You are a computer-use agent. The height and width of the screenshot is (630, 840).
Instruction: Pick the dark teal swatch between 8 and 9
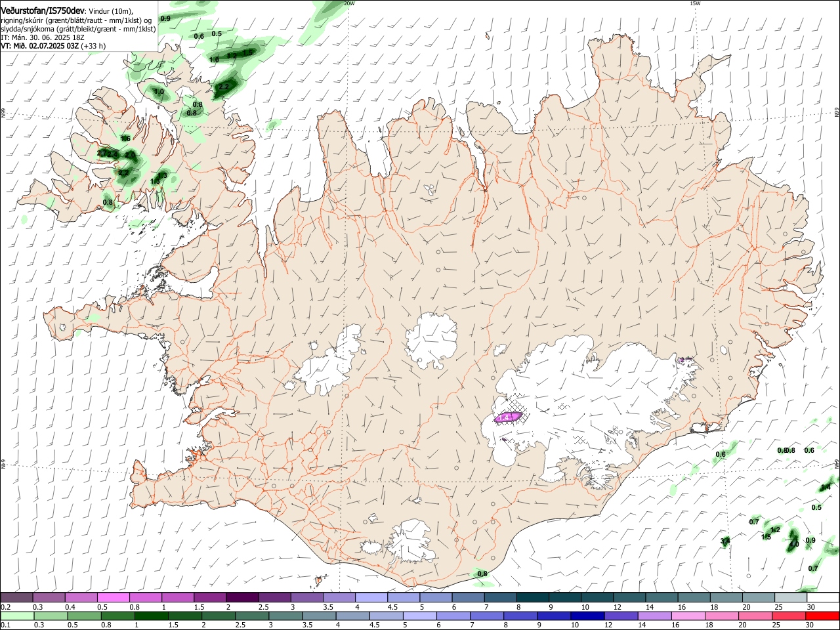(x=533, y=598)
